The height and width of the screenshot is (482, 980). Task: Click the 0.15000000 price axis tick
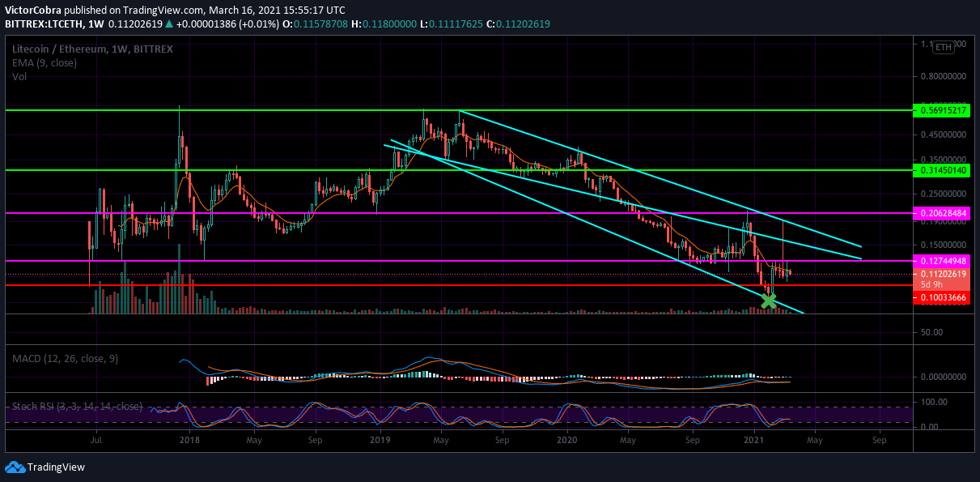942,245
